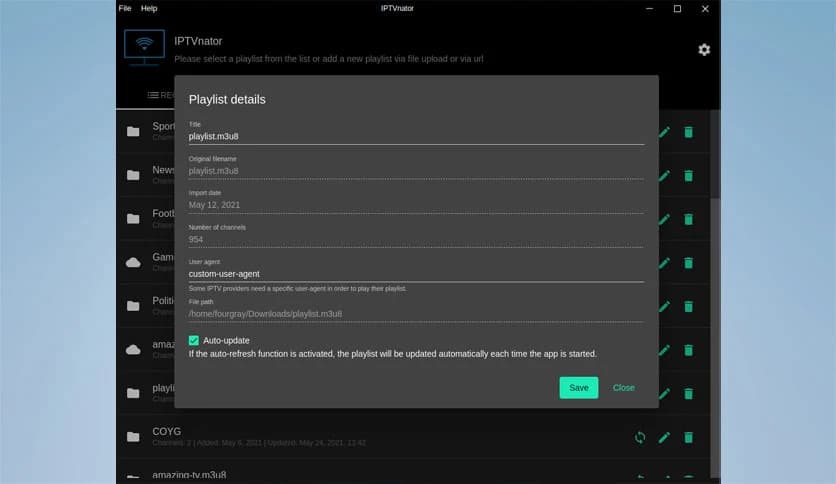Click the Import date value May 12, 2021
The width and height of the screenshot is (836, 484).
[214, 205]
